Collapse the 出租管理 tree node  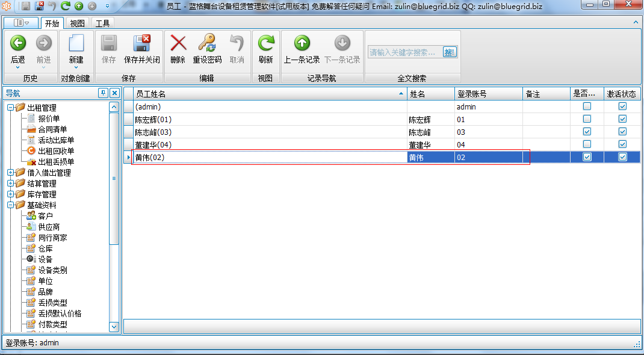[x=10, y=106]
